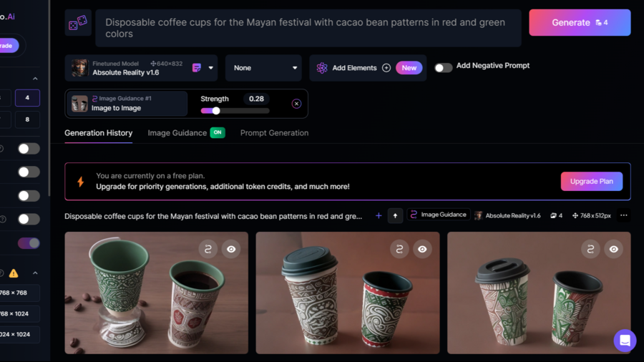This screenshot has width=644, height=362.
Task: Click the image guidance icon on third image
Action: click(x=590, y=249)
